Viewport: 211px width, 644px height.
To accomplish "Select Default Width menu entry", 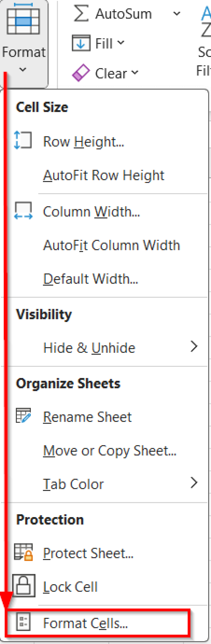I will click(91, 279).
